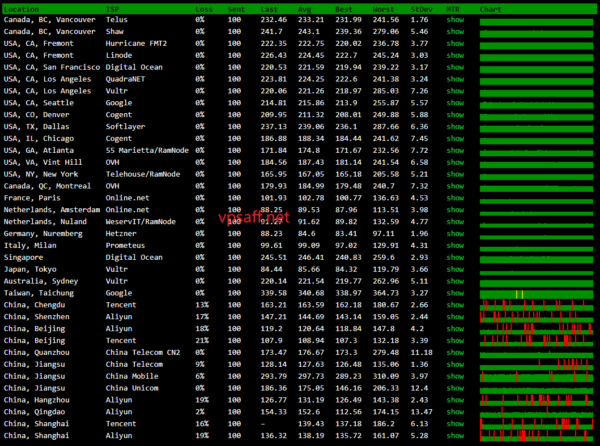Show MTR for Vultr Los Angeles row

[x=455, y=91]
